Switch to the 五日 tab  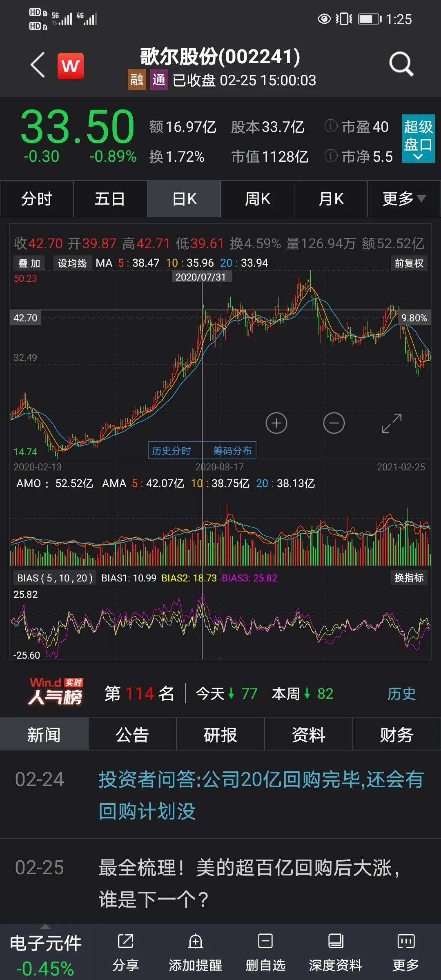pyautogui.click(x=110, y=199)
